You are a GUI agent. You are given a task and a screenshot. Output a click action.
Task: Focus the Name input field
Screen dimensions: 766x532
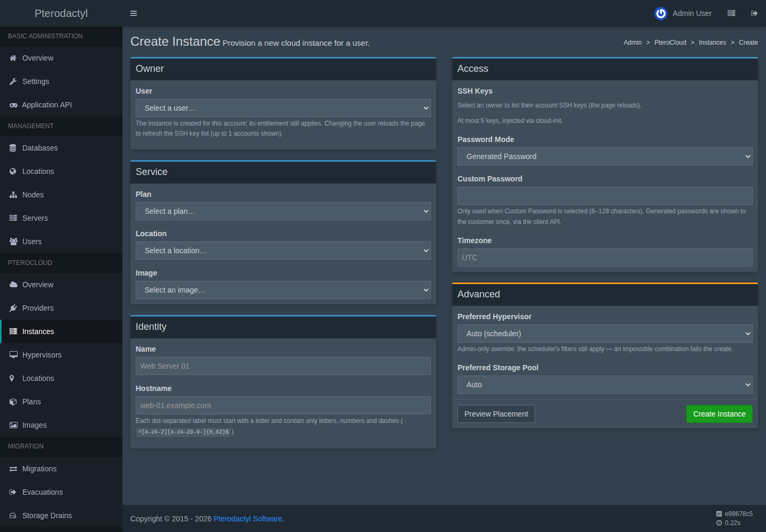pyautogui.click(x=283, y=366)
